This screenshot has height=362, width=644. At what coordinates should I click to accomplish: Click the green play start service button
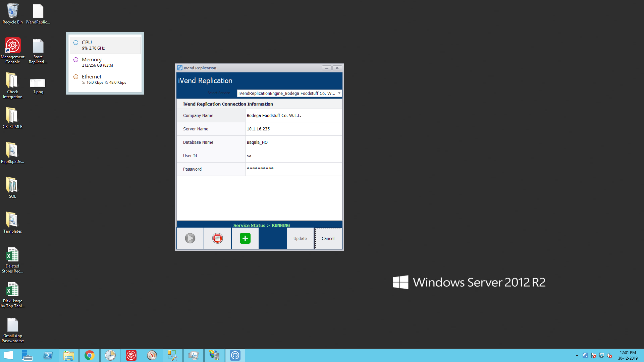click(190, 238)
